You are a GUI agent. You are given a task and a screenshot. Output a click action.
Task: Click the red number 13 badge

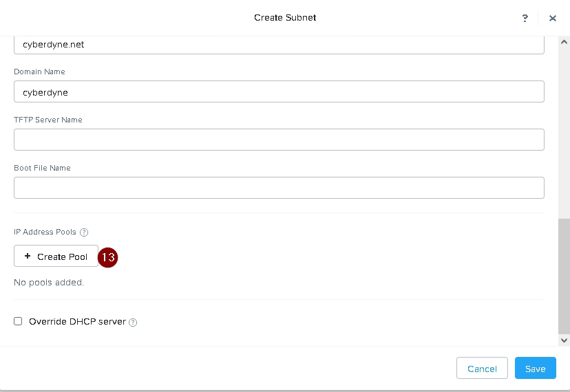108,257
